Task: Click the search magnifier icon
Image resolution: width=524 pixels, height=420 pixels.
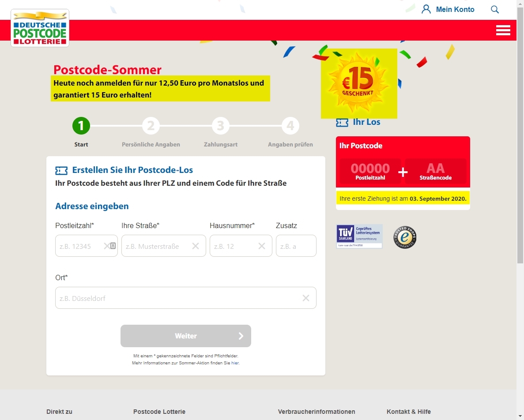Action: (494, 9)
